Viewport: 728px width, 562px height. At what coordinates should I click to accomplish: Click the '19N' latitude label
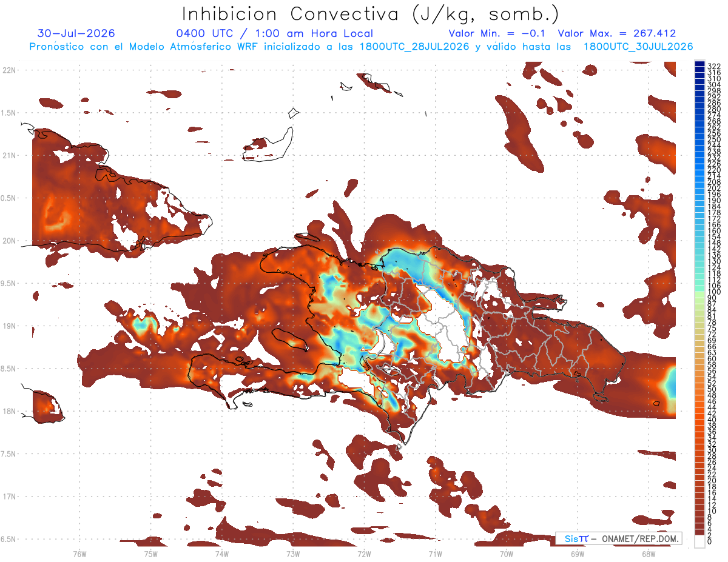[x=9, y=326]
